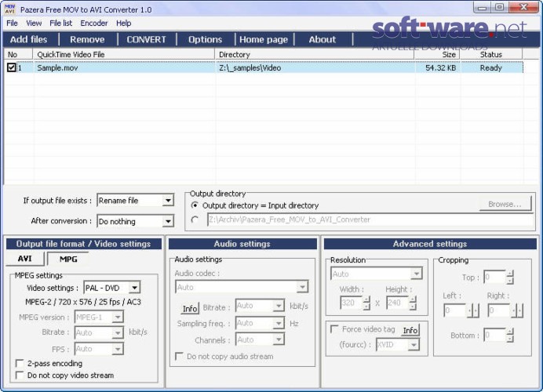The width and height of the screenshot is (543, 392).
Task: Select 'Output directory = Input directory' radio
Action: click(x=195, y=205)
